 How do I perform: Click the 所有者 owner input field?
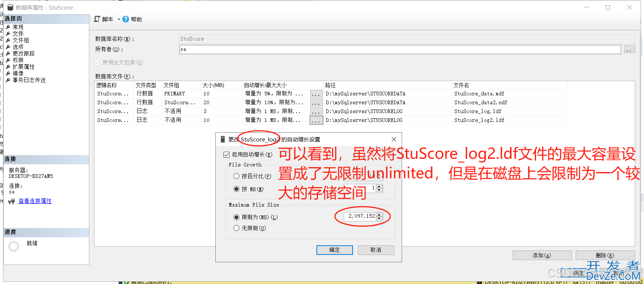point(400,49)
